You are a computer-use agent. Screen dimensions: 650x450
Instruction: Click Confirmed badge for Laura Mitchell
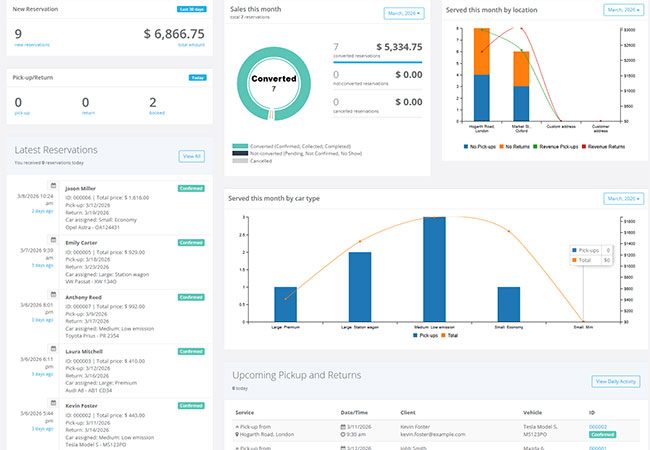191,352
